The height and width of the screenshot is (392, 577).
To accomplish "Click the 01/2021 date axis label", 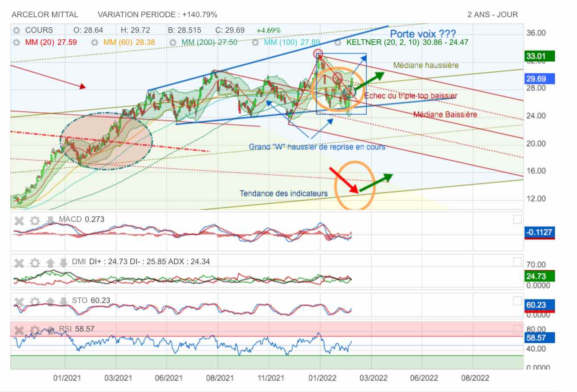I will (x=67, y=378).
